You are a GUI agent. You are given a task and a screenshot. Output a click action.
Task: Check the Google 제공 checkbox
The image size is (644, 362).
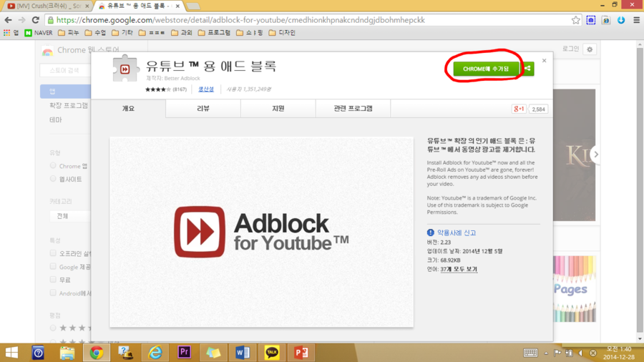click(x=53, y=266)
